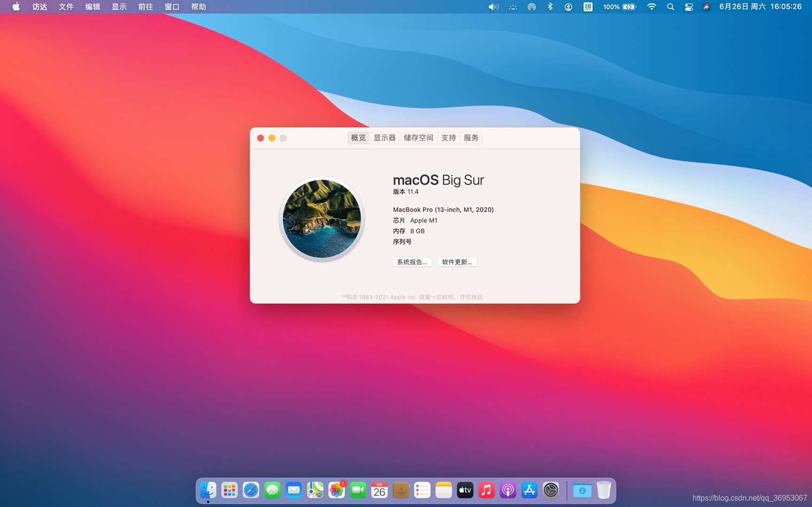The height and width of the screenshot is (507, 812).
Task: Click the 序列号 label
Action: [402, 242]
